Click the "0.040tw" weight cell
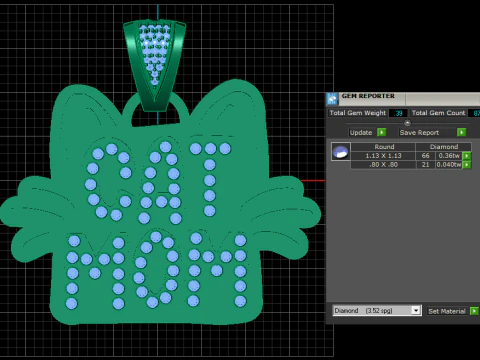The height and width of the screenshot is (360, 480). pyautogui.click(x=449, y=165)
